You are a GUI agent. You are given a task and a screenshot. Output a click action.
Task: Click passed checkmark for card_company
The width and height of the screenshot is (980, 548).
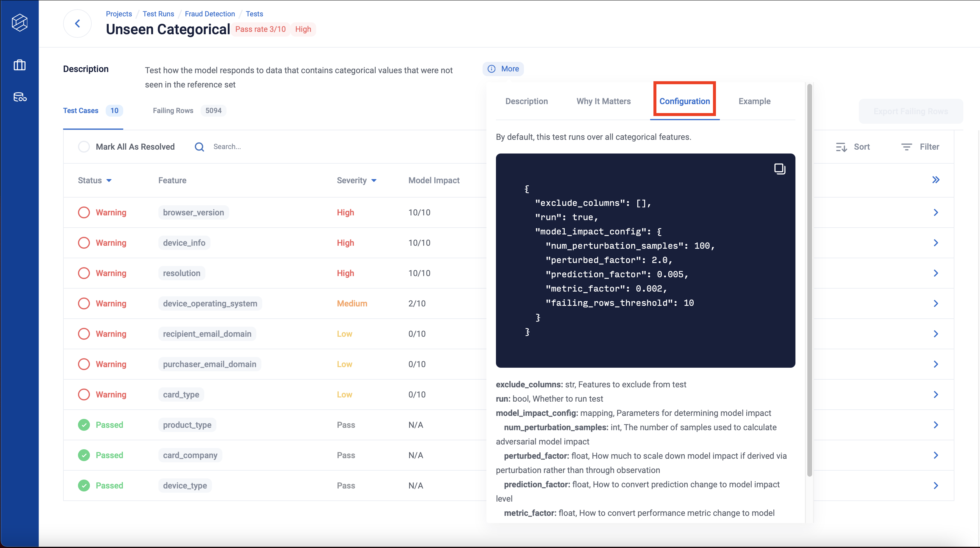coord(84,455)
